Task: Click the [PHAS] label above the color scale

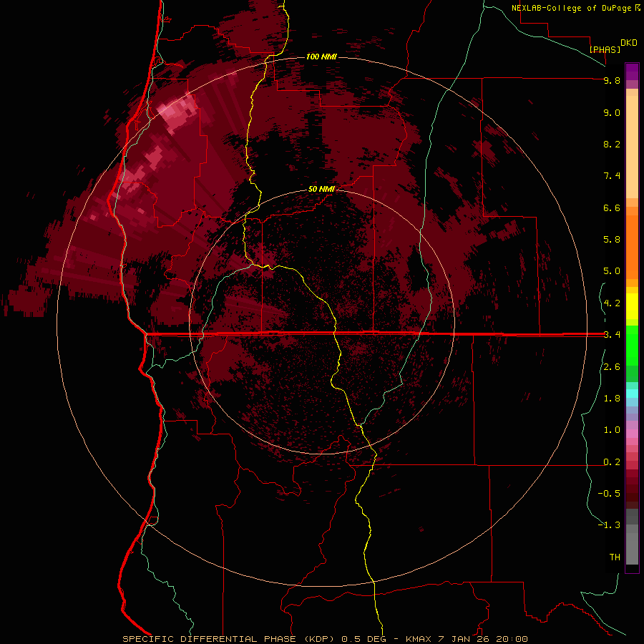Action: 605,49
